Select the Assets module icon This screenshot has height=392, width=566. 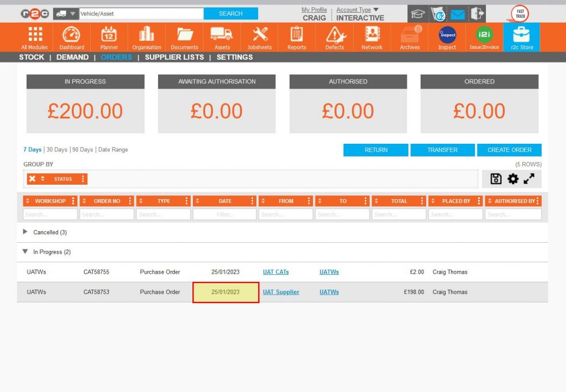(x=222, y=36)
